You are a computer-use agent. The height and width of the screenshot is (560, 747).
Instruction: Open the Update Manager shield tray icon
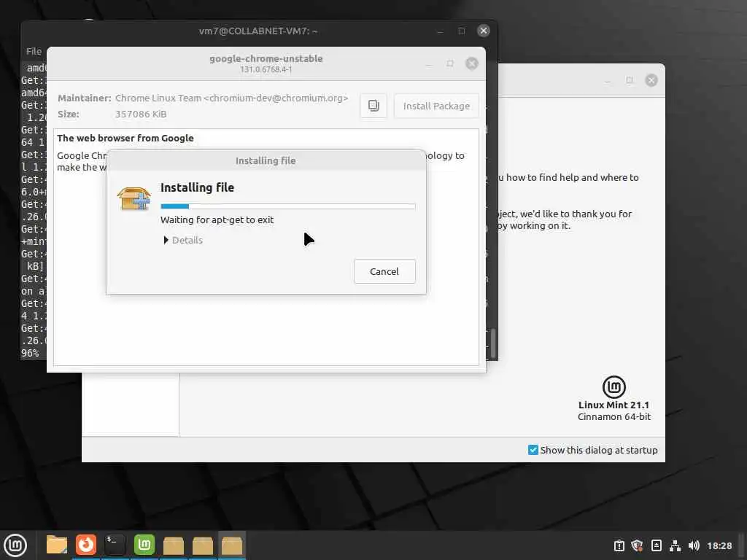pos(637,545)
